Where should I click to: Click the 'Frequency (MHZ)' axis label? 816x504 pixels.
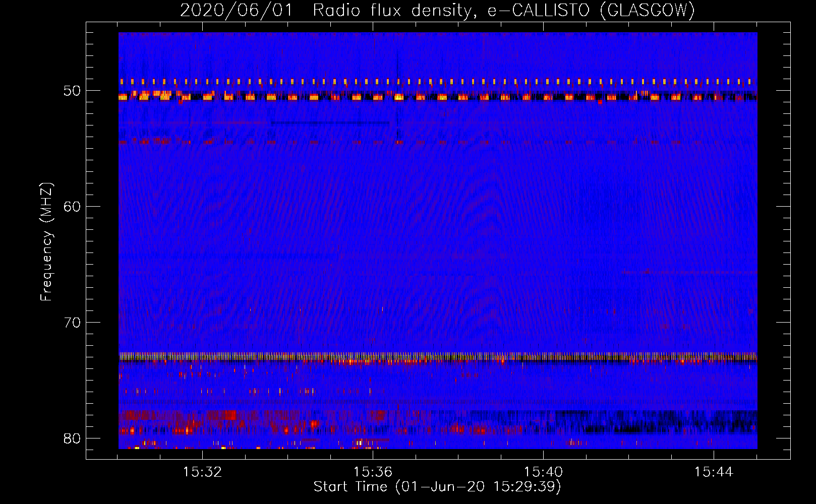click(46, 241)
